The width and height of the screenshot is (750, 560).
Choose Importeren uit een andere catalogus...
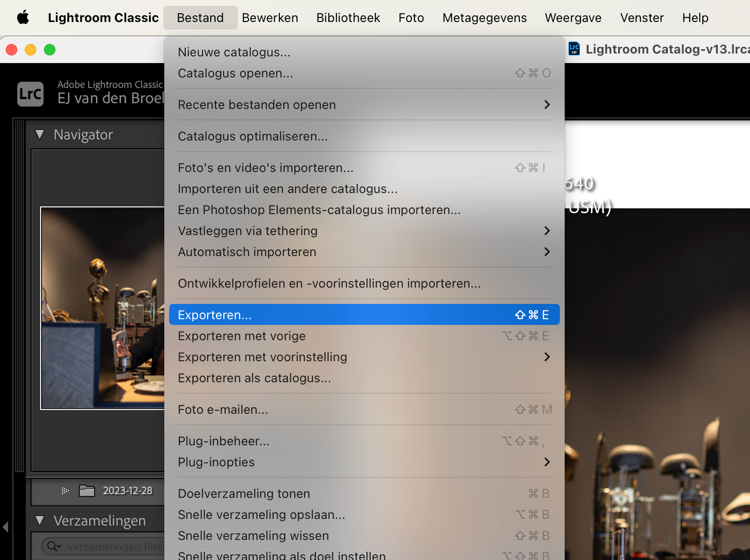point(364,189)
